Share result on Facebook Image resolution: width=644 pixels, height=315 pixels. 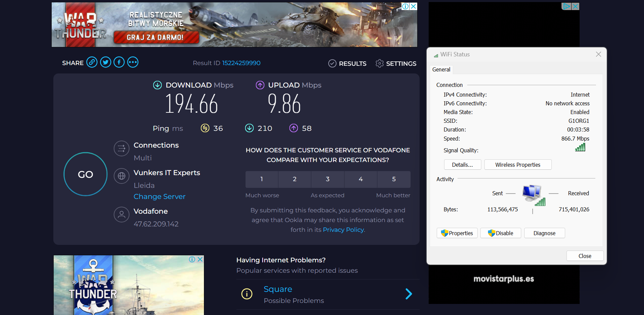[119, 62]
